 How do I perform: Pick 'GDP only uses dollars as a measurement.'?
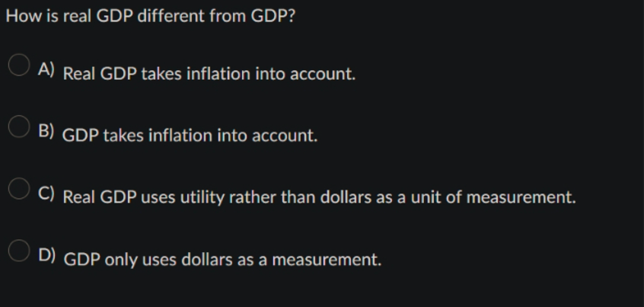click(222, 260)
